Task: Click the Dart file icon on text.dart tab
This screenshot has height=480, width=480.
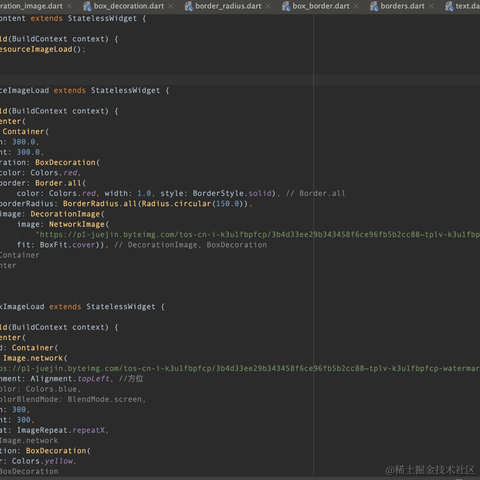Action: click(x=449, y=6)
